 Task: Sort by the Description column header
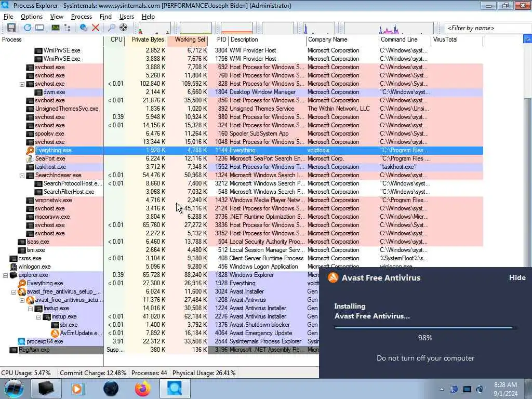(268, 39)
